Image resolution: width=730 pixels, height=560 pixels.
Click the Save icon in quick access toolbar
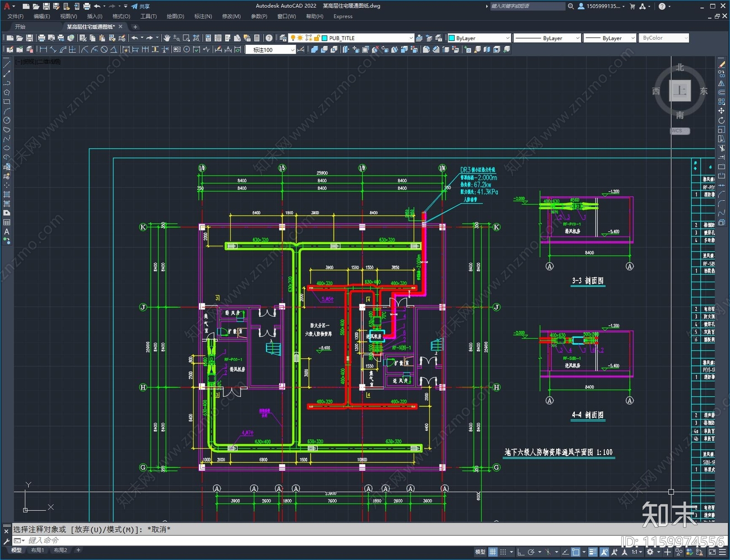(x=46, y=6)
